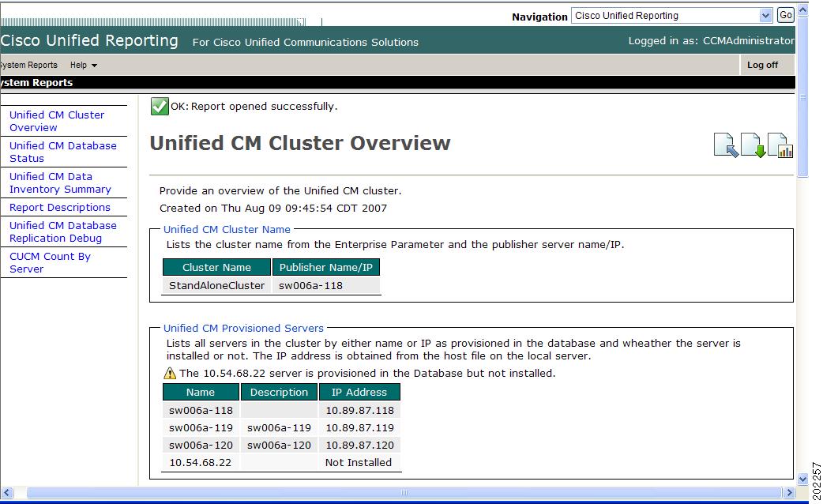Click the Go button next to Navigation
The height and width of the screenshot is (504, 823).
click(x=786, y=15)
